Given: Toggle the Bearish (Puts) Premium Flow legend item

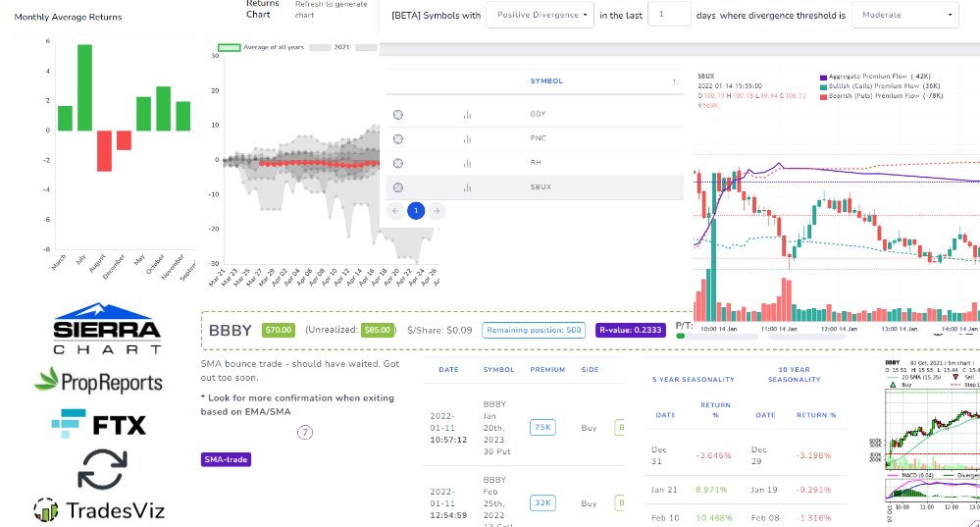Looking at the screenshot, I should point(881,96).
